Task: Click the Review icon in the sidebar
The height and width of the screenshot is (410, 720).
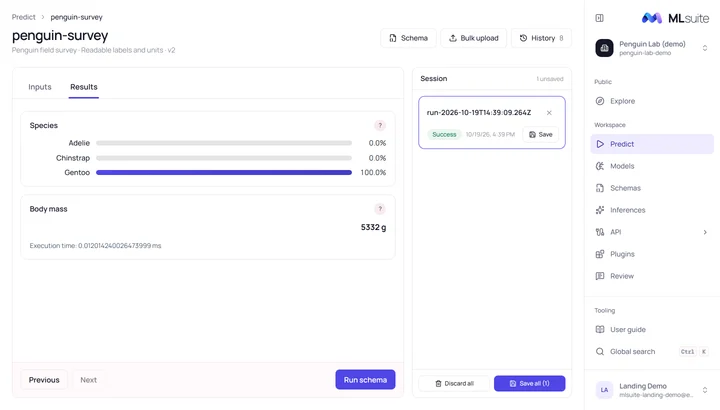Action: tap(600, 276)
